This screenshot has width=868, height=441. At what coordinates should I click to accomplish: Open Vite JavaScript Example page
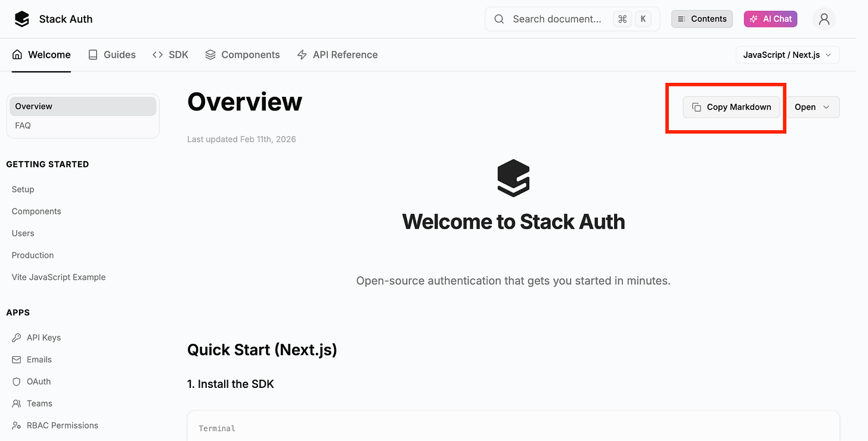coord(59,277)
